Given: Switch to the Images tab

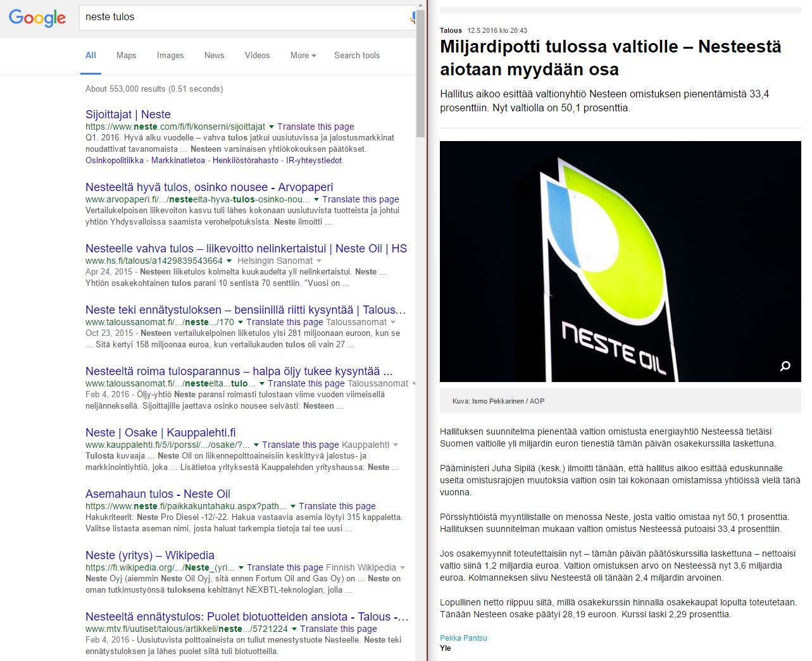Looking at the screenshot, I should (170, 55).
